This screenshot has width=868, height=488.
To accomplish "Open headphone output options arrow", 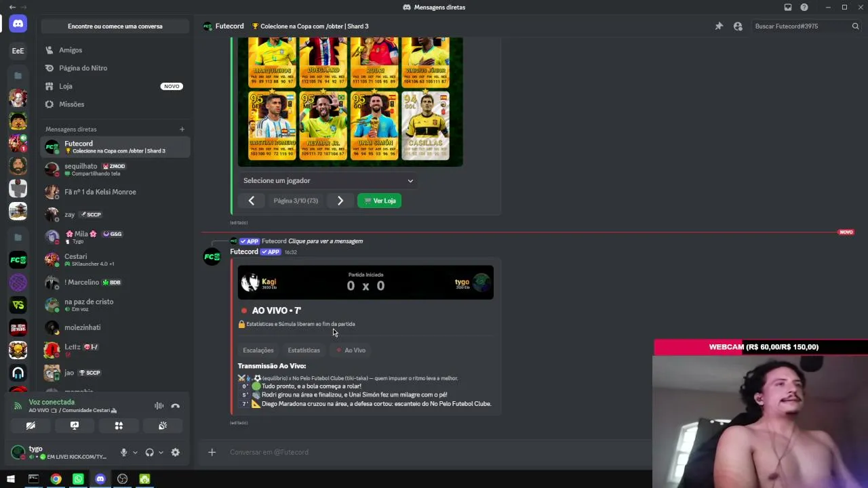I will coord(161,453).
